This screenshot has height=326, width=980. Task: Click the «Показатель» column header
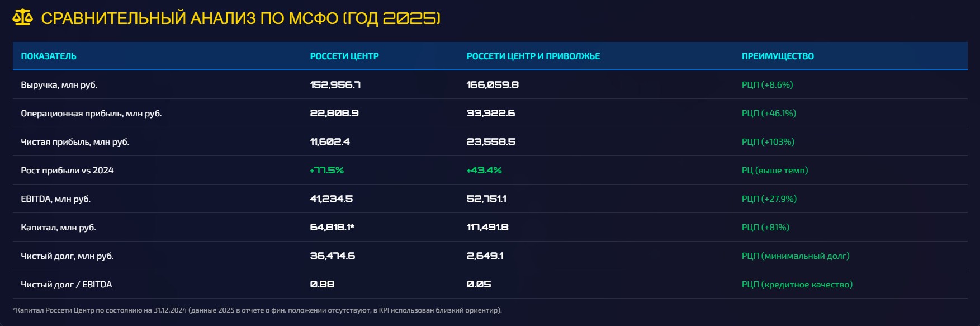coord(49,56)
